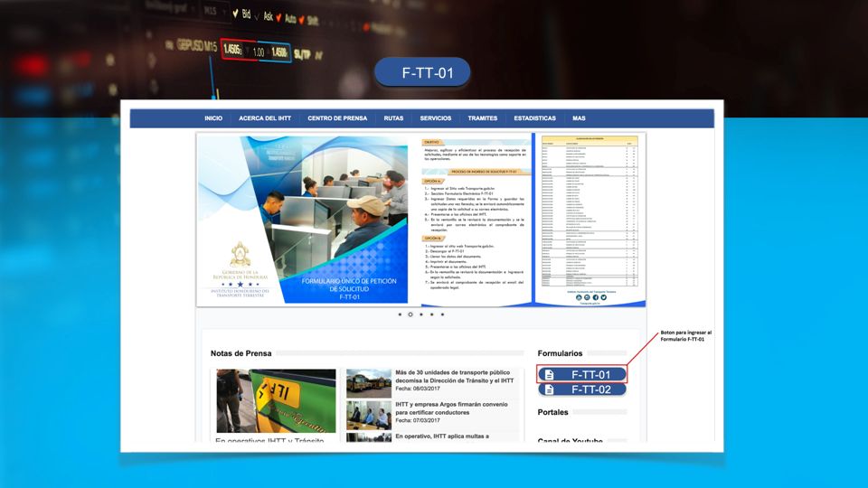Expand the MAS menu item

pyautogui.click(x=579, y=118)
